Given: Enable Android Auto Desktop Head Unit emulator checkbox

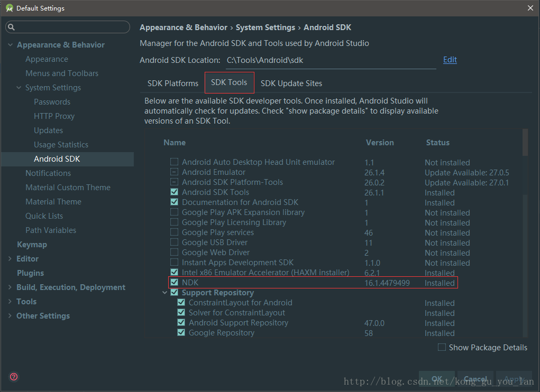Looking at the screenshot, I should 174,162.
